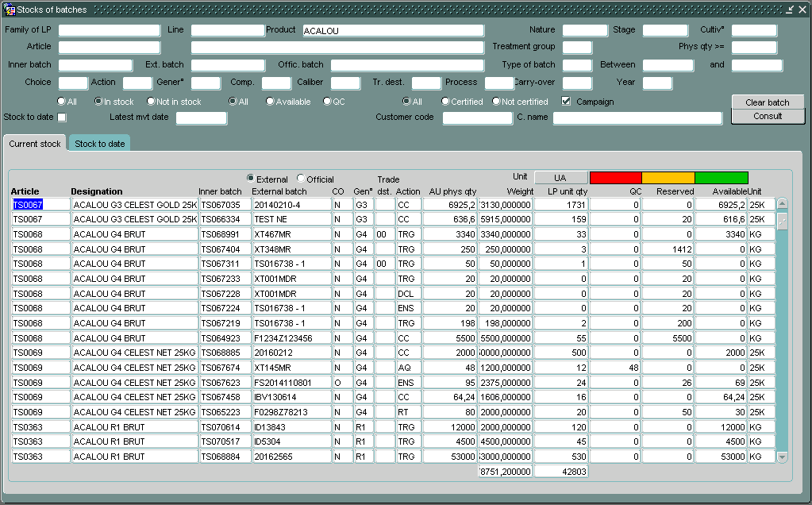This screenshot has width=812, height=505.
Task: Click the Line input field
Action: click(228, 30)
